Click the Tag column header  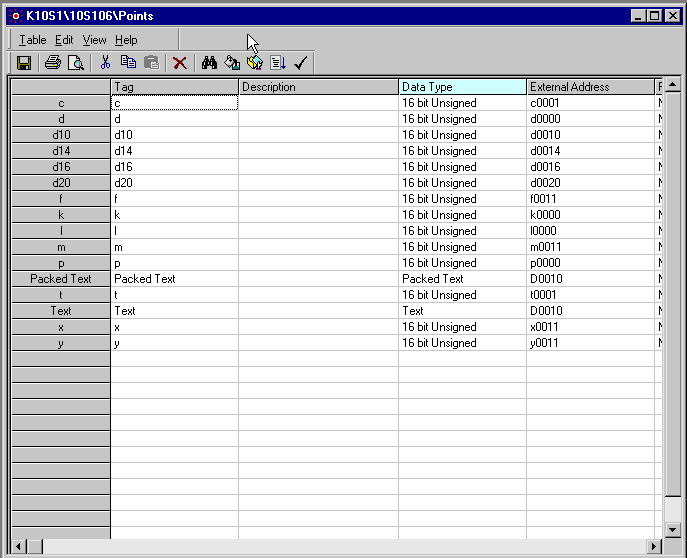(175, 87)
